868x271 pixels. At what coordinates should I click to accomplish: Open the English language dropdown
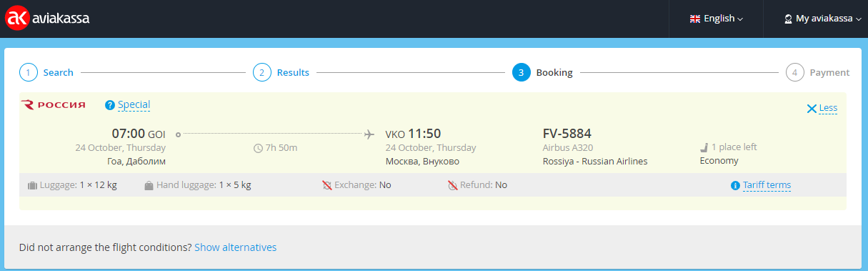click(x=717, y=19)
